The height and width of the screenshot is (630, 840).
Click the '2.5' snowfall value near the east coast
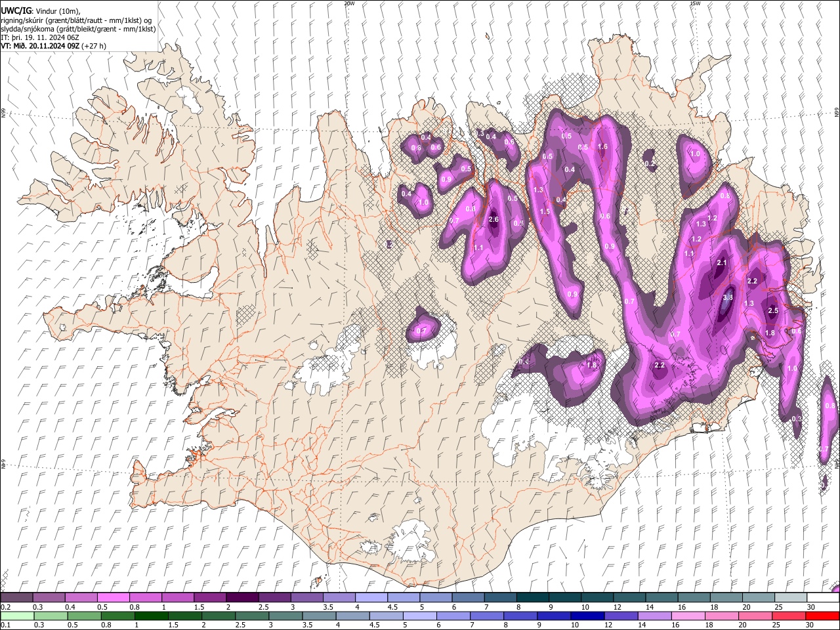point(773,310)
